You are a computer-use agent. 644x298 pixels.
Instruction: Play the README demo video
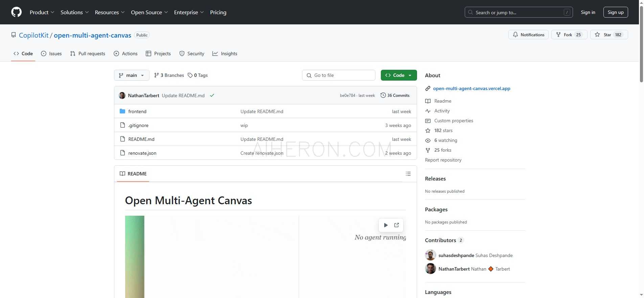tap(386, 225)
